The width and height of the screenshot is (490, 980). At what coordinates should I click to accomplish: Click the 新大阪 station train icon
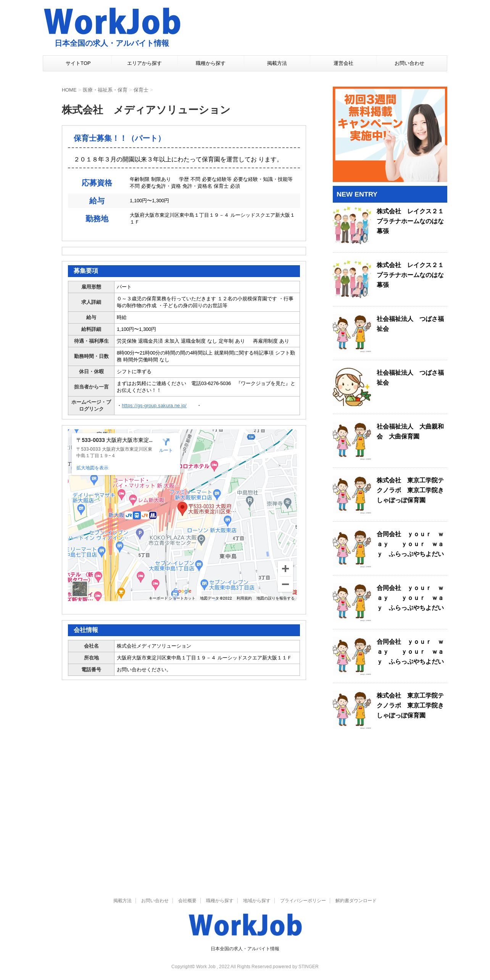136,515
